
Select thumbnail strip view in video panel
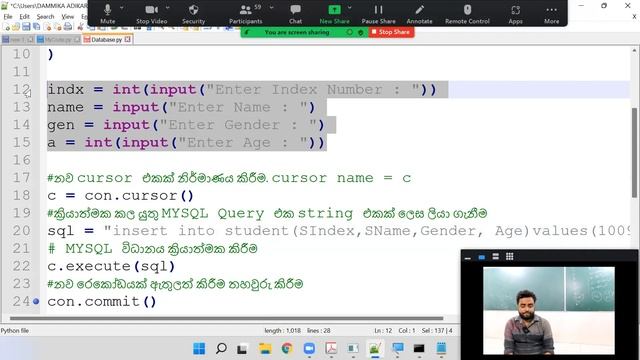tap(496, 257)
